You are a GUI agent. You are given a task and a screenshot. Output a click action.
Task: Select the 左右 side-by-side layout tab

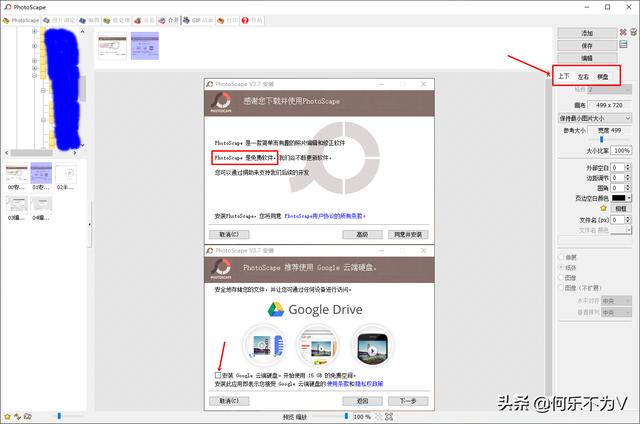tap(583, 77)
